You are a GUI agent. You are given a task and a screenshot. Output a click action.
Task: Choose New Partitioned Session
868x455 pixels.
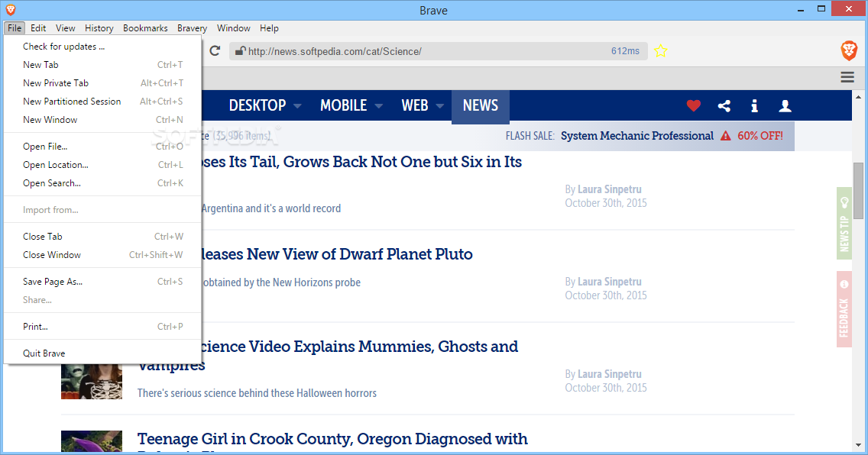[102, 102]
